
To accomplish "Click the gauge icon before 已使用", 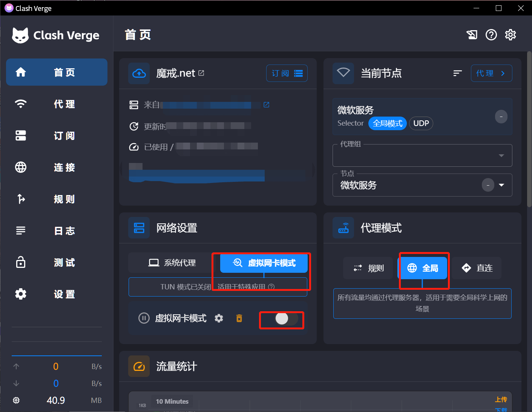I will [134, 147].
